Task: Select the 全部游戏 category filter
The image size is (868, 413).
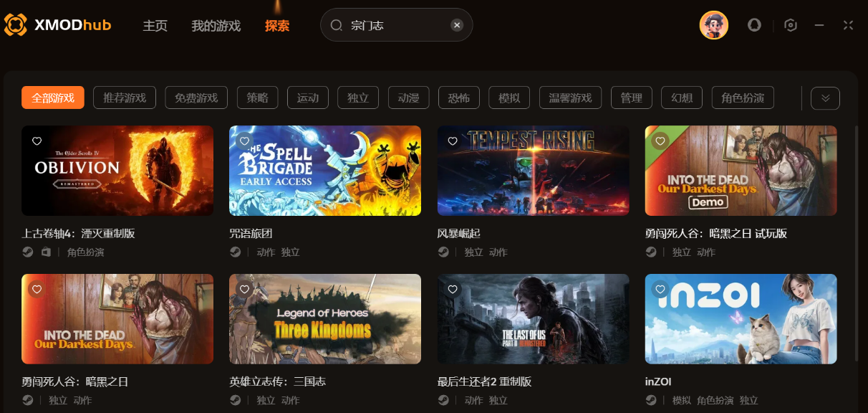Action: point(53,98)
